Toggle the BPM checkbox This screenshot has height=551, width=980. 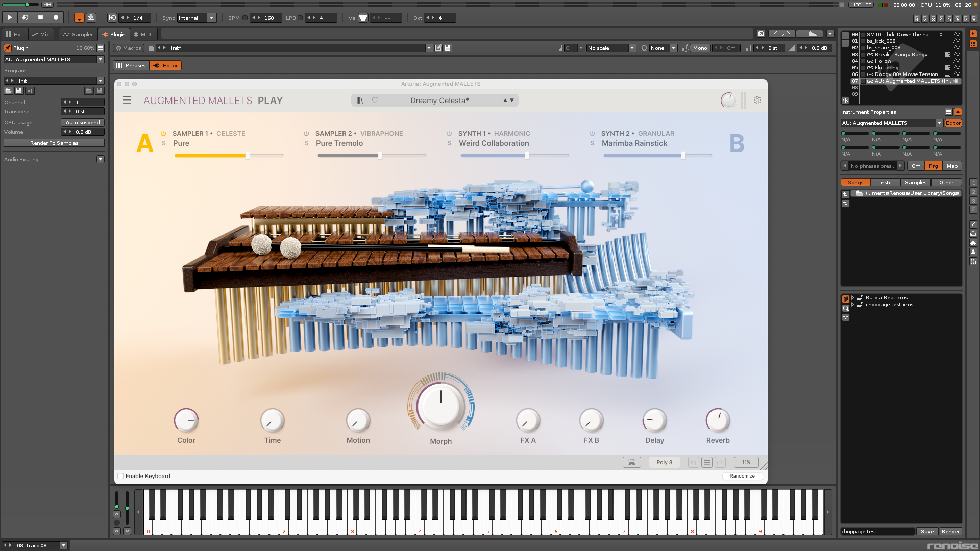[245, 18]
